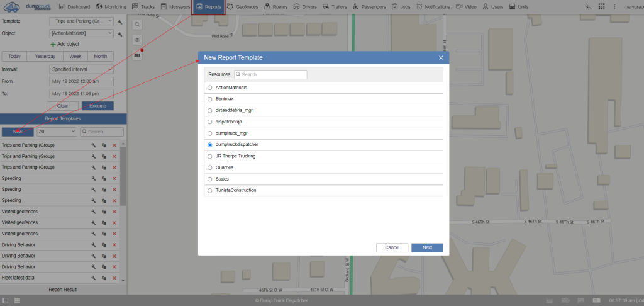Click the map search magnifier icon

click(x=137, y=24)
